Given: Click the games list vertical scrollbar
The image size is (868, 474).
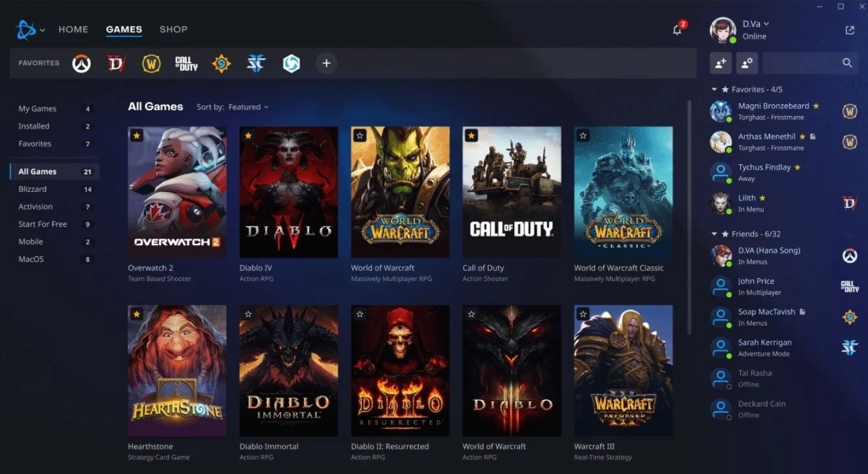Looking at the screenshot, I should 689,217.
